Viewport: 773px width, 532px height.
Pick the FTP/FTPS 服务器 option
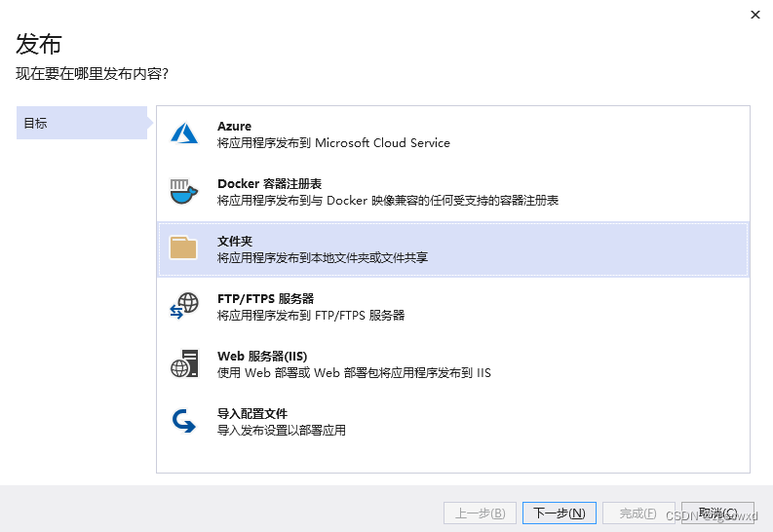(x=265, y=299)
